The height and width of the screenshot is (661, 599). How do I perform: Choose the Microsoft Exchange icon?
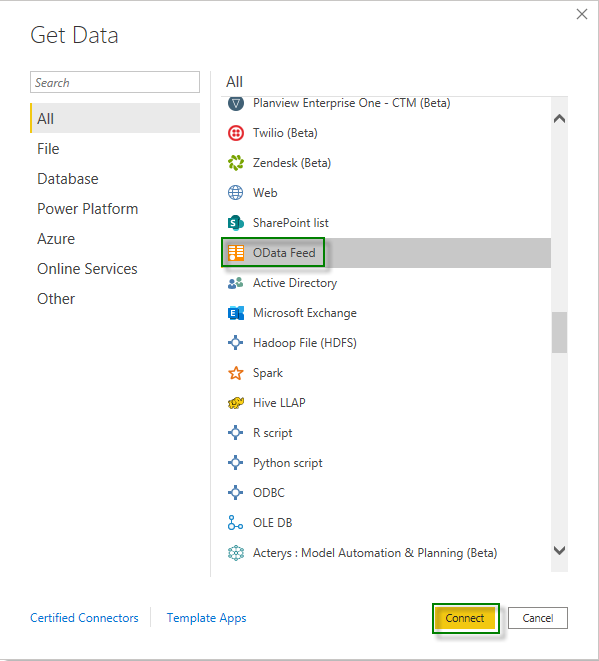coord(236,313)
